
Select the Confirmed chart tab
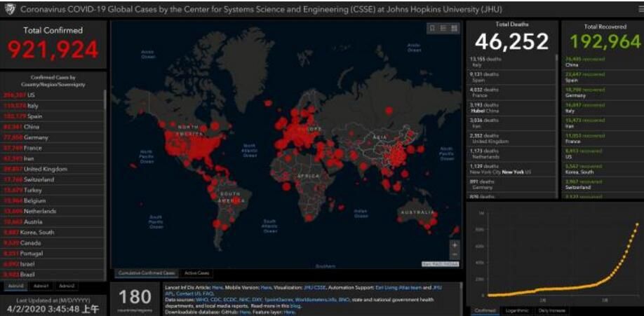485,310
